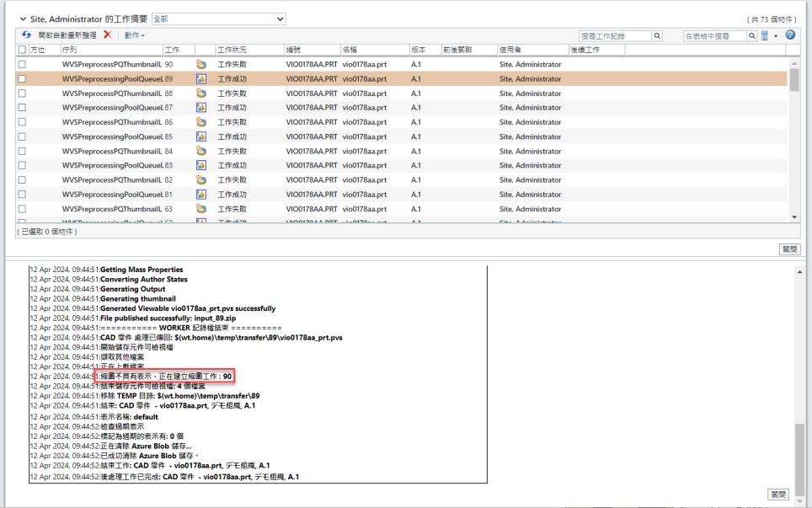Image resolution: width=812 pixels, height=508 pixels.
Task: Select WVSPreprocessPQThumbnailL queue text in row 90
Action: point(112,64)
